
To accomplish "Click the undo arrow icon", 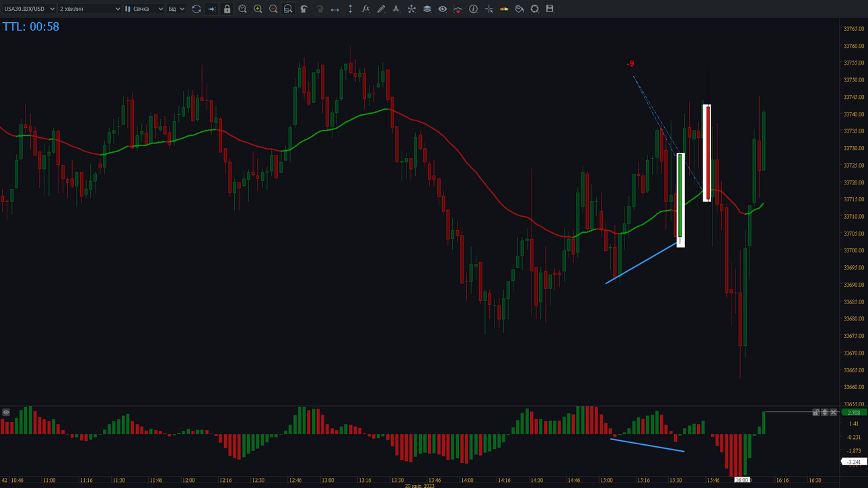I will 304,9.
